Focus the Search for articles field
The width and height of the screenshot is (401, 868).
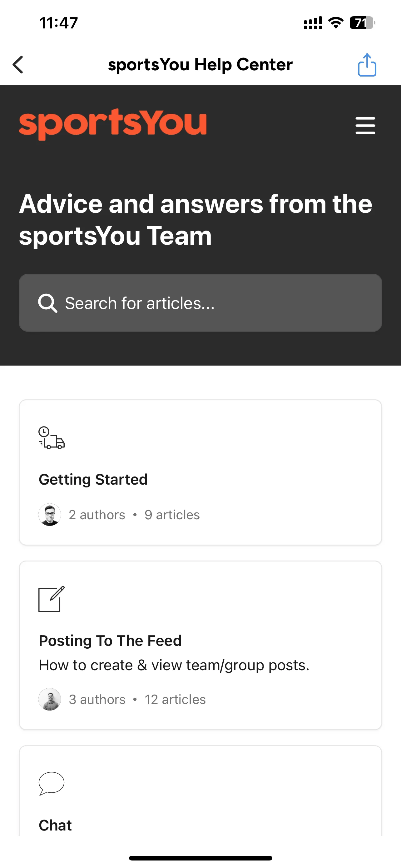pos(200,302)
